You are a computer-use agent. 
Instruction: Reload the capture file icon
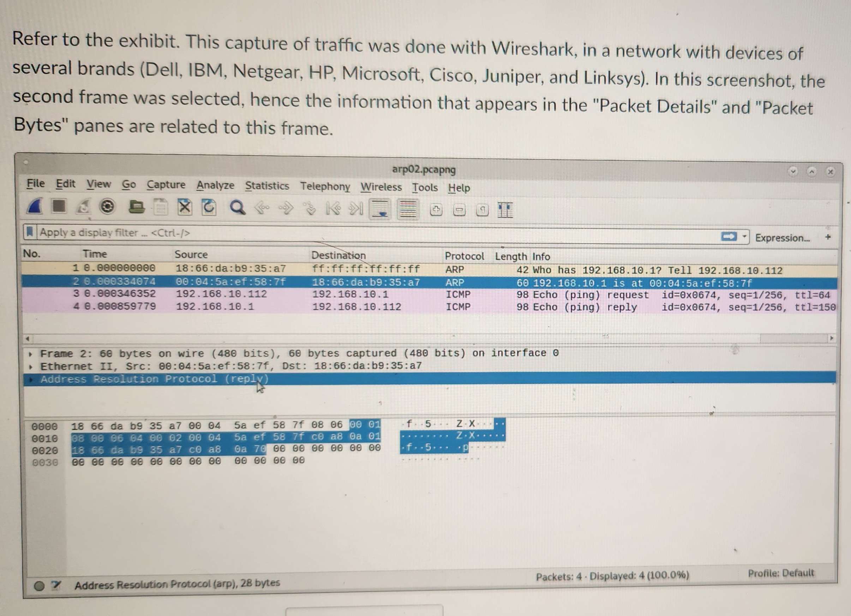(x=209, y=208)
